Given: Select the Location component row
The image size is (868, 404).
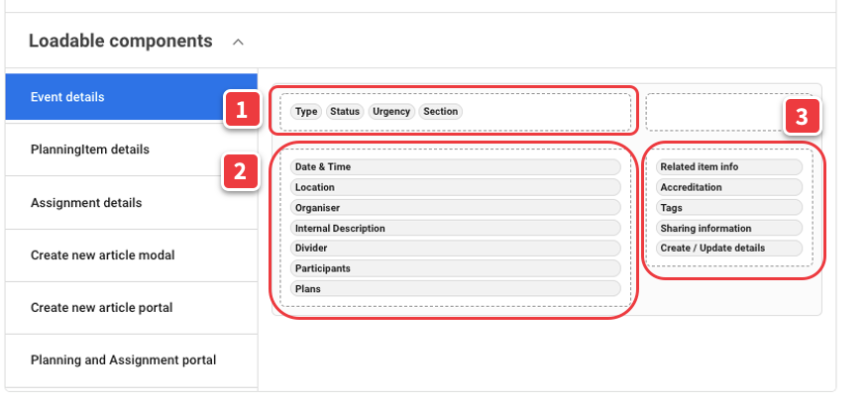Looking at the screenshot, I should 456,187.
